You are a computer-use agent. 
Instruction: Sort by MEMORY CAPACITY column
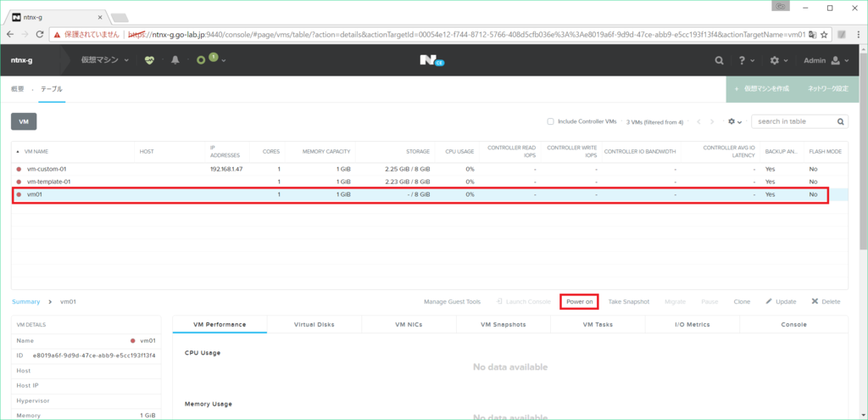pyautogui.click(x=326, y=151)
